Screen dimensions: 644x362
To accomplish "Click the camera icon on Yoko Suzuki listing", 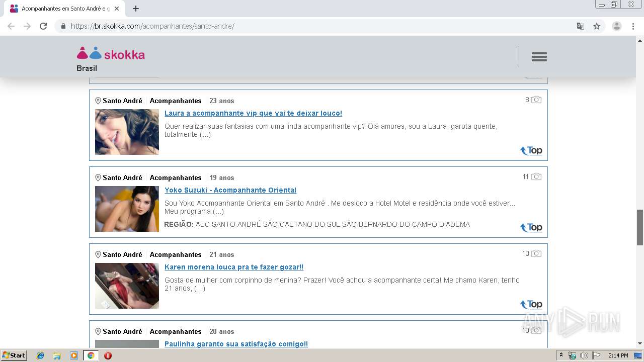I will click(x=536, y=176).
